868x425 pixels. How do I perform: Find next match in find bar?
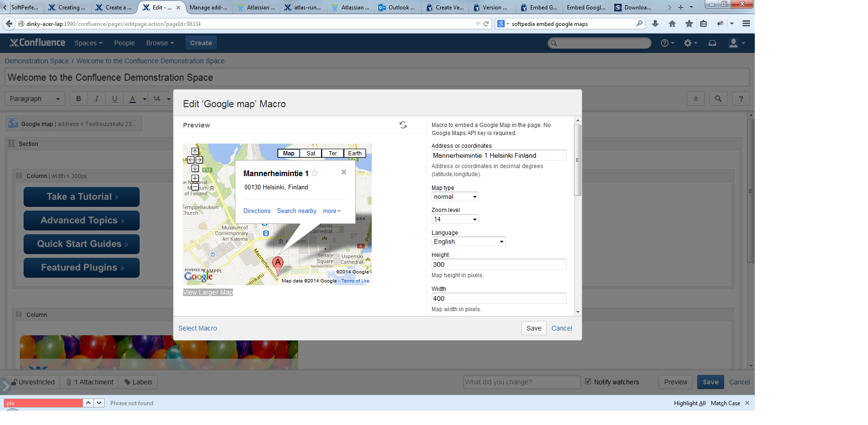click(x=99, y=403)
